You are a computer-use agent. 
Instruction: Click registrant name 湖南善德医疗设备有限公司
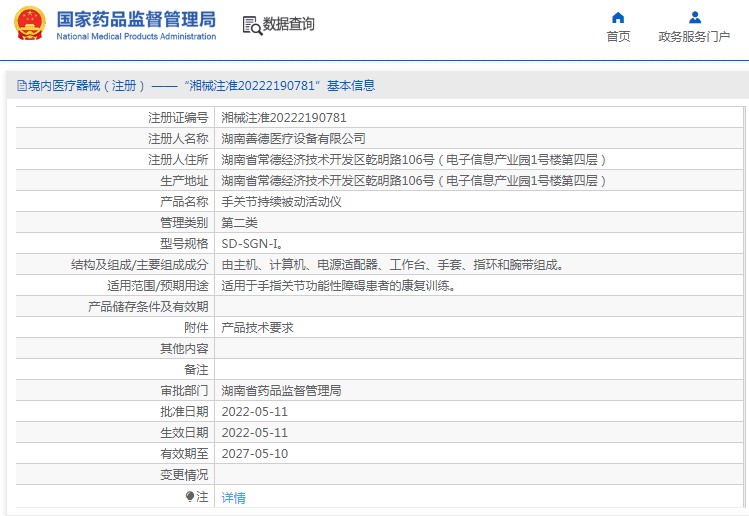pyautogui.click(x=294, y=139)
